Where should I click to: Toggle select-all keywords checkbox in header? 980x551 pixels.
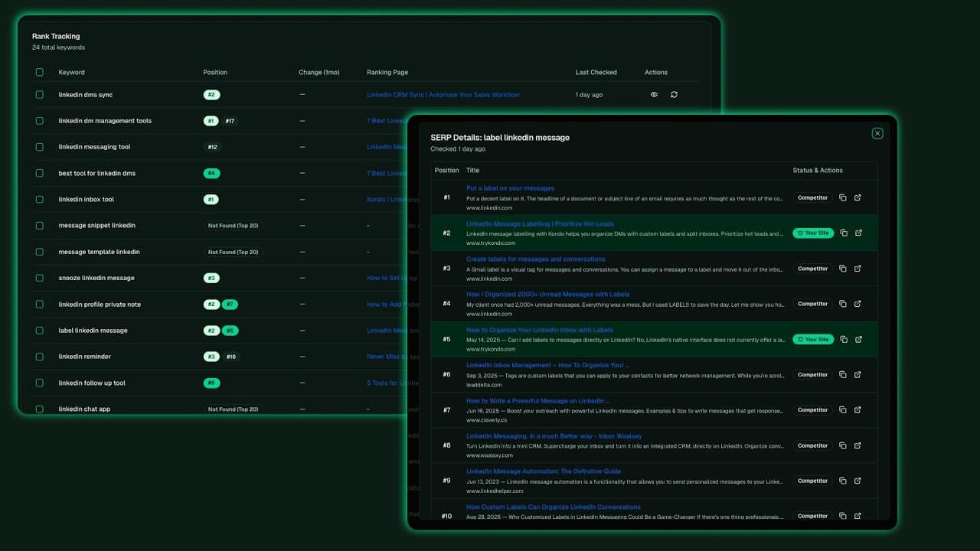coord(40,73)
